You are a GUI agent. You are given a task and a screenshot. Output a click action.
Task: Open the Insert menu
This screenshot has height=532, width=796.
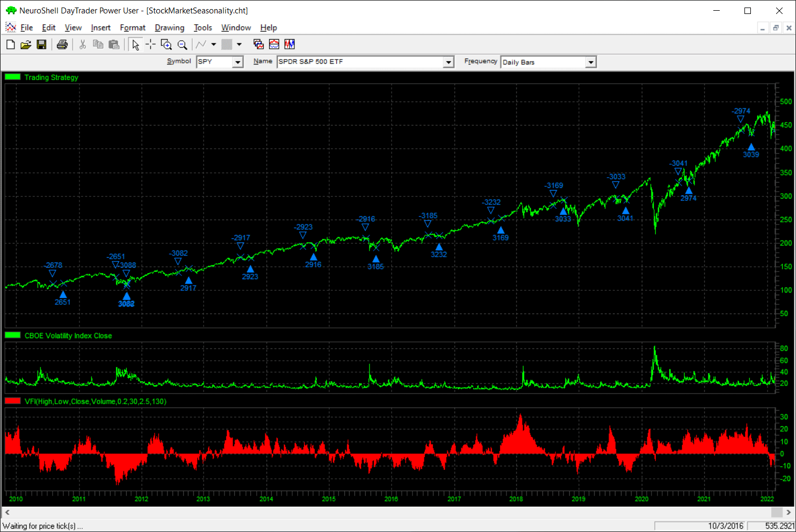(101, 28)
